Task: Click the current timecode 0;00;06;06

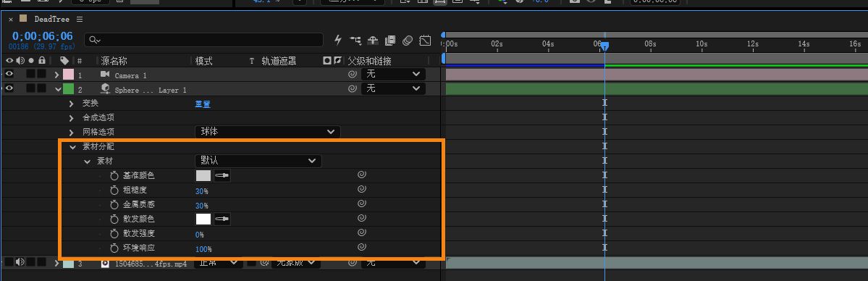Action: 43,36
